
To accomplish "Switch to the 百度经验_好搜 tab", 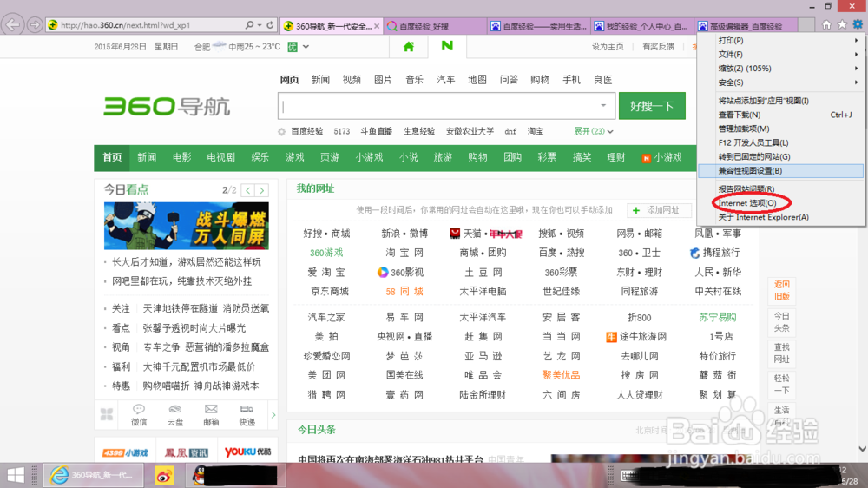I will (x=435, y=26).
